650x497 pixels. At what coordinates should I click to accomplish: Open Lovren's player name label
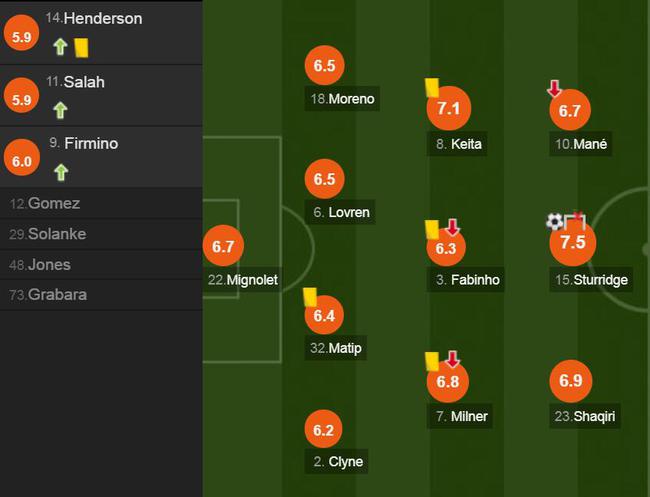340,212
